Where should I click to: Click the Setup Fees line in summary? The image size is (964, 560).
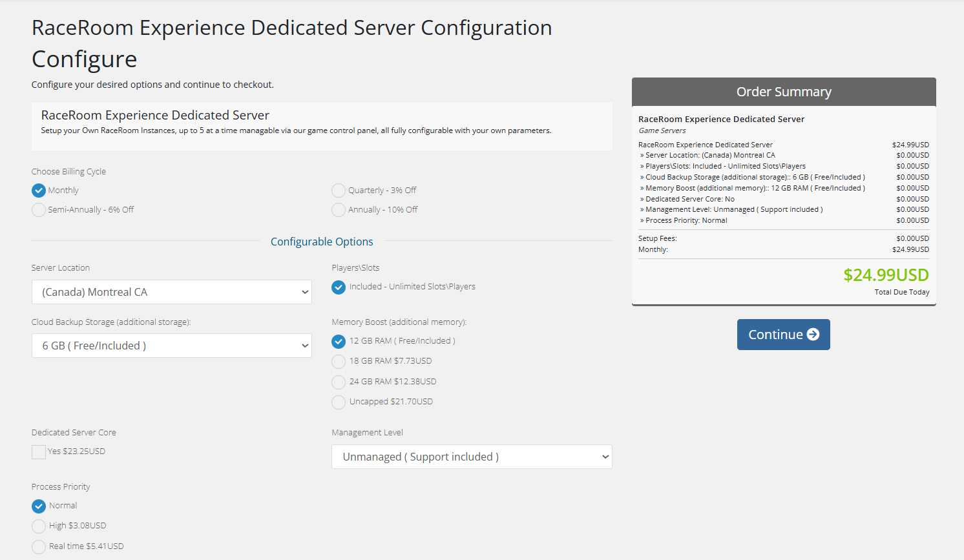(x=784, y=238)
